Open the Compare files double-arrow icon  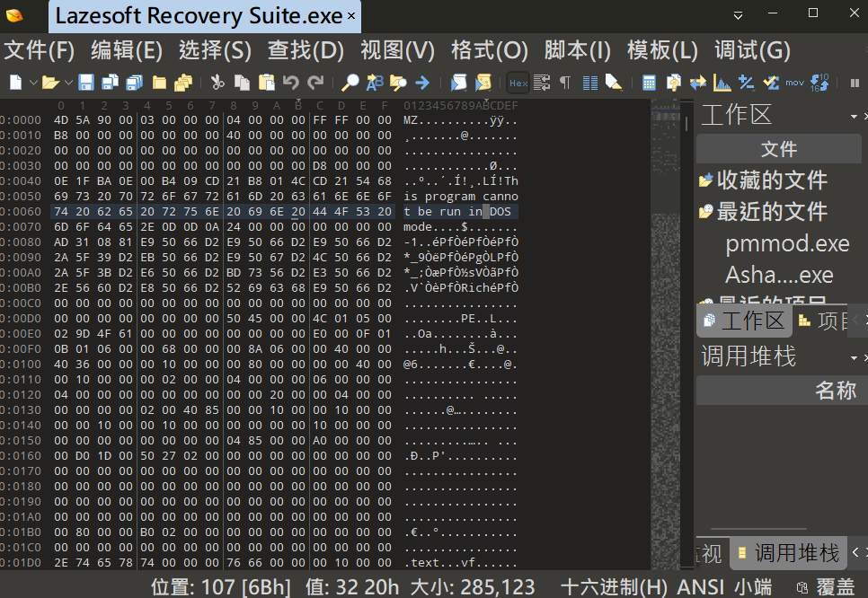coord(697,83)
